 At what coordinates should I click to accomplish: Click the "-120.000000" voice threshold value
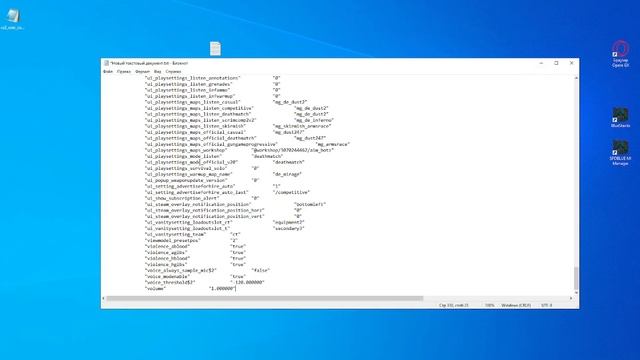coord(247,282)
